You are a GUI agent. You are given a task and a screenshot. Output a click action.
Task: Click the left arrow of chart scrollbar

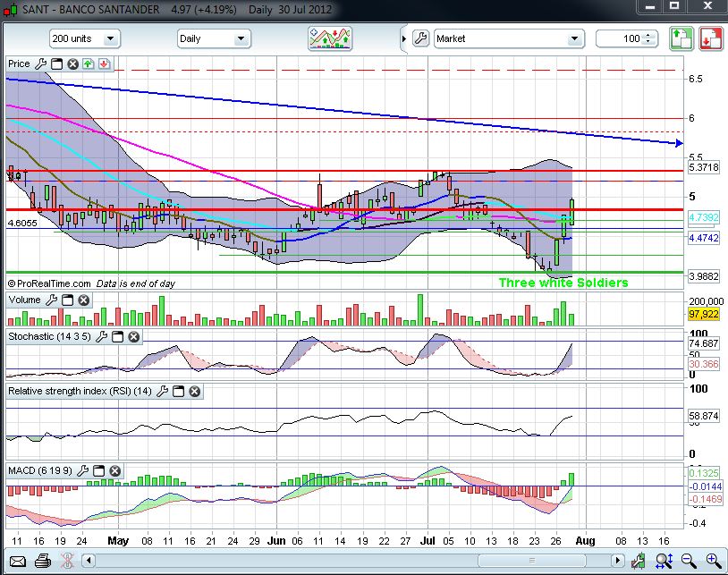tap(89, 561)
